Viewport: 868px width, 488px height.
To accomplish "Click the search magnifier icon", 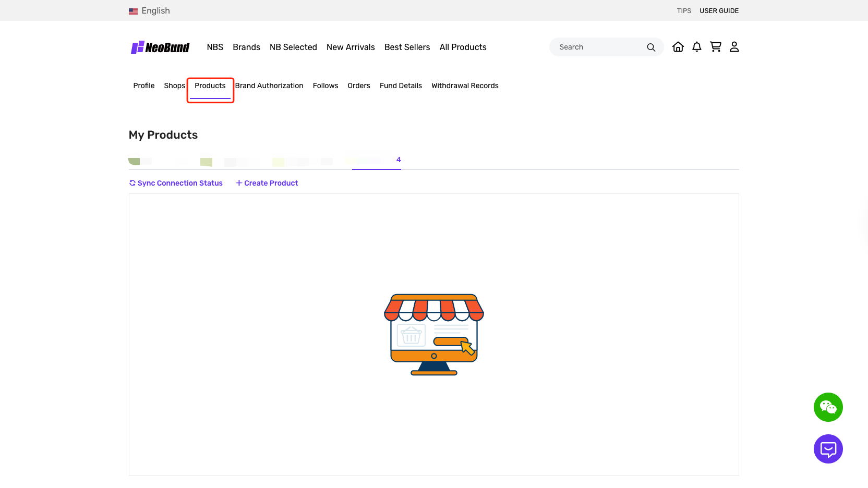I will (x=651, y=47).
